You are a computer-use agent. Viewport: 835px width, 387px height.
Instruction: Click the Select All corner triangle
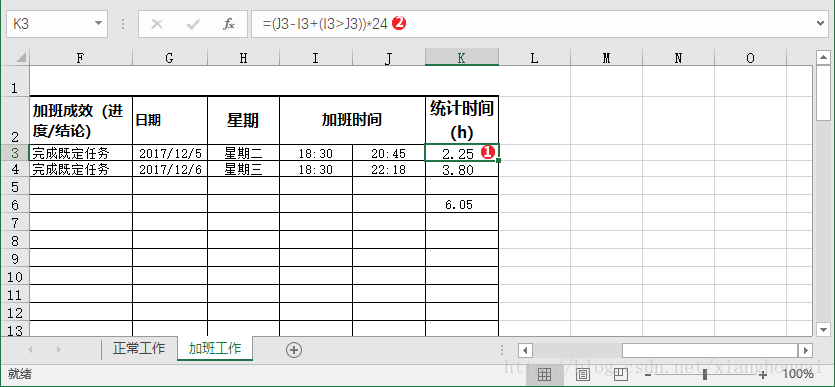pyautogui.click(x=21, y=57)
